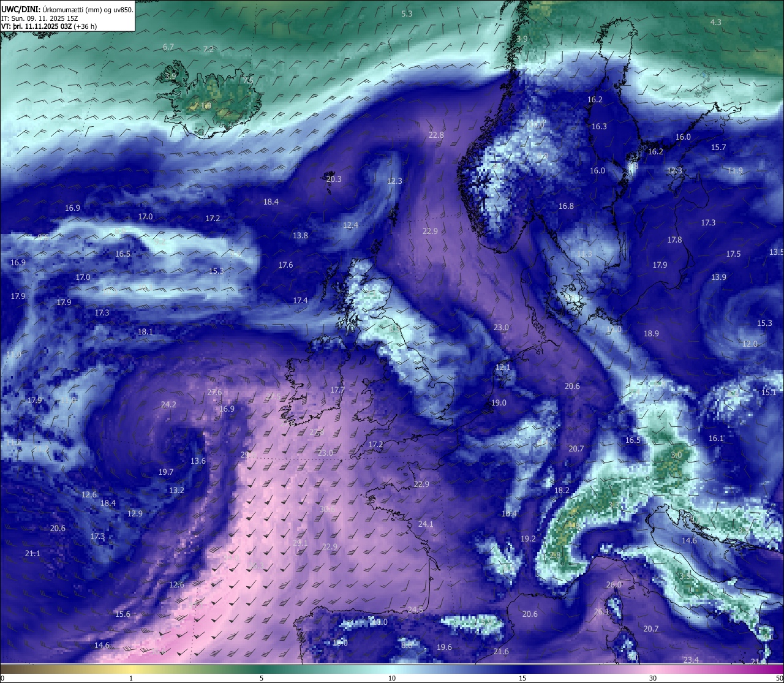
Task: Click the 18.2 value label
Action: coord(562,490)
